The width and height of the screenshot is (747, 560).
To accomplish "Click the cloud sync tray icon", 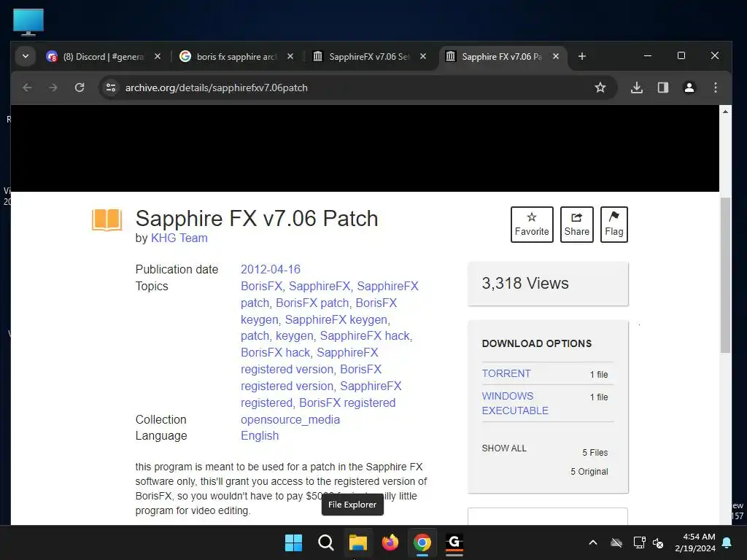I will coord(616,542).
